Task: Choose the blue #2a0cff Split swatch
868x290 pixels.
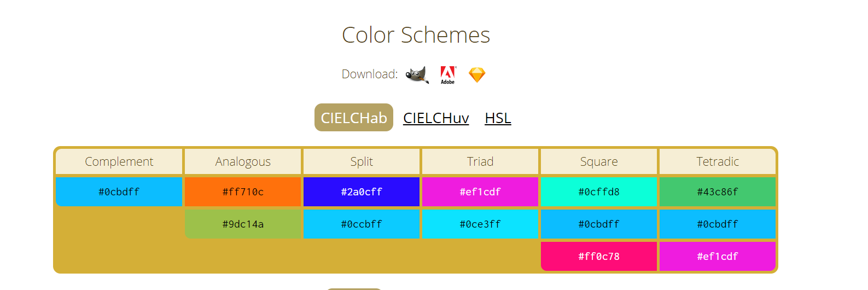Action: (362, 192)
